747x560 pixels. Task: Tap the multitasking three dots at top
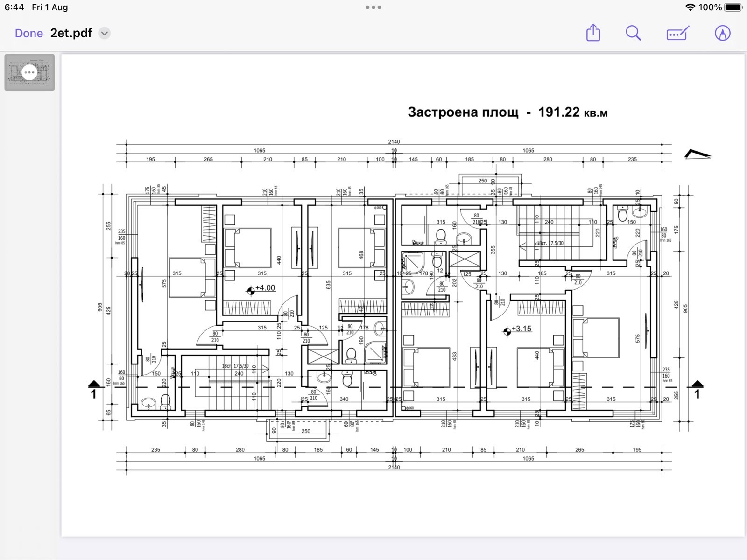click(373, 7)
